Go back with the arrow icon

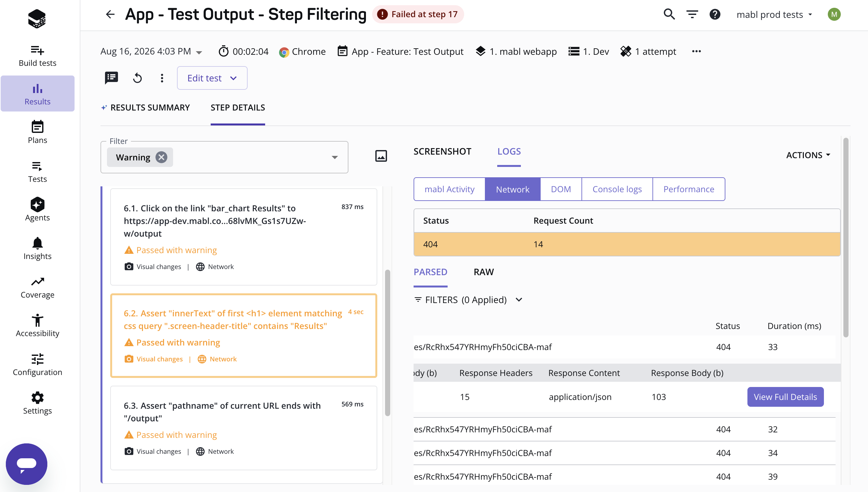(111, 15)
